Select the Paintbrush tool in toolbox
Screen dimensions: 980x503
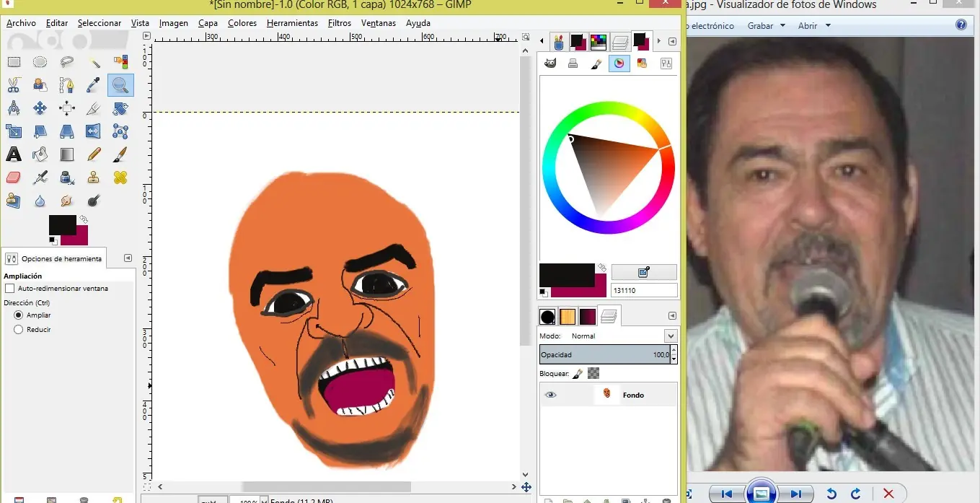click(120, 154)
